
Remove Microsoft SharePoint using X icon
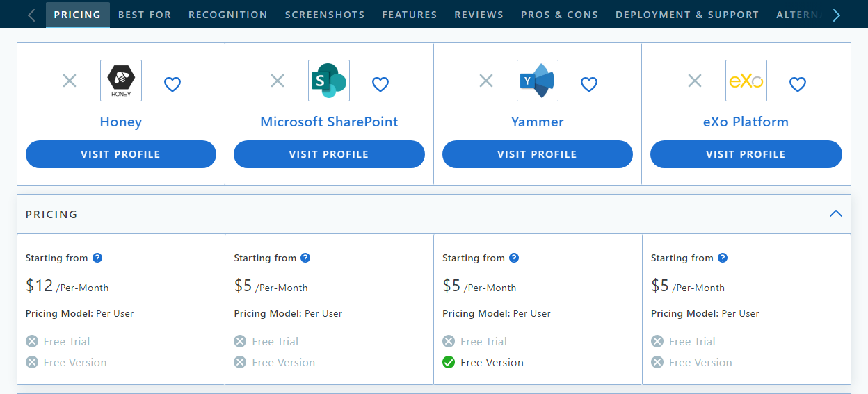pyautogui.click(x=278, y=81)
